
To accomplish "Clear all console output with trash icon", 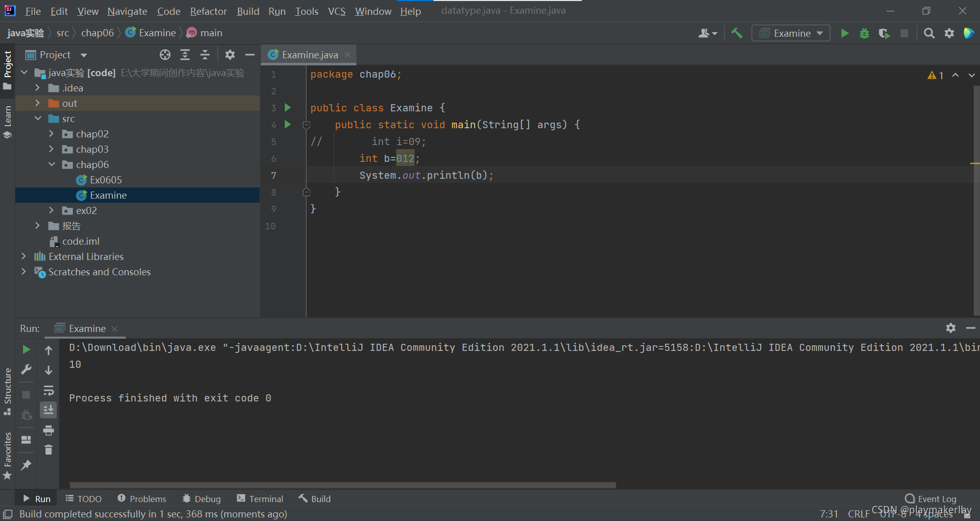I will tap(49, 450).
